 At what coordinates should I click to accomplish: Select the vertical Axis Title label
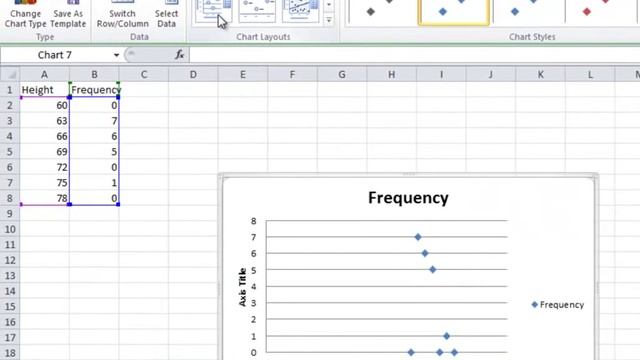(x=242, y=287)
